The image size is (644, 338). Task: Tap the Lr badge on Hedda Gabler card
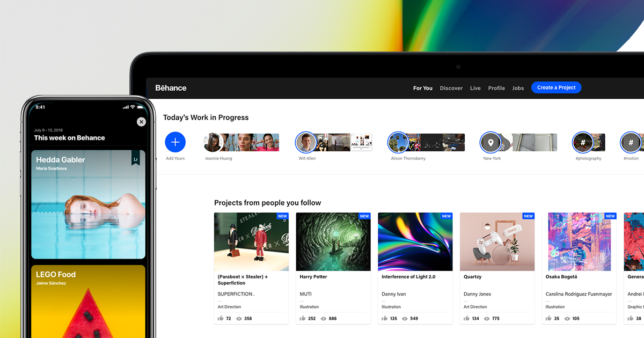(136, 159)
